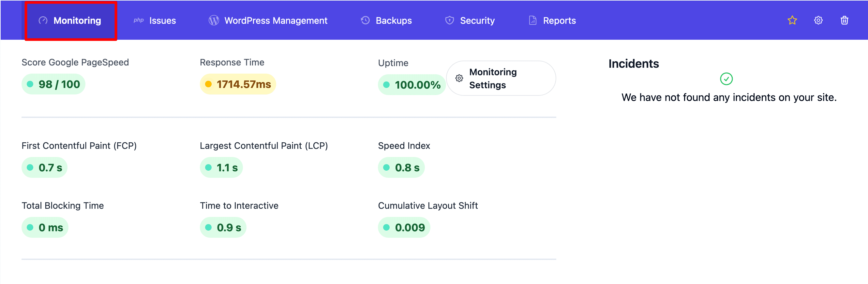Click the 1.1 s LCP value
The width and height of the screenshot is (868, 284).
(x=221, y=168)
